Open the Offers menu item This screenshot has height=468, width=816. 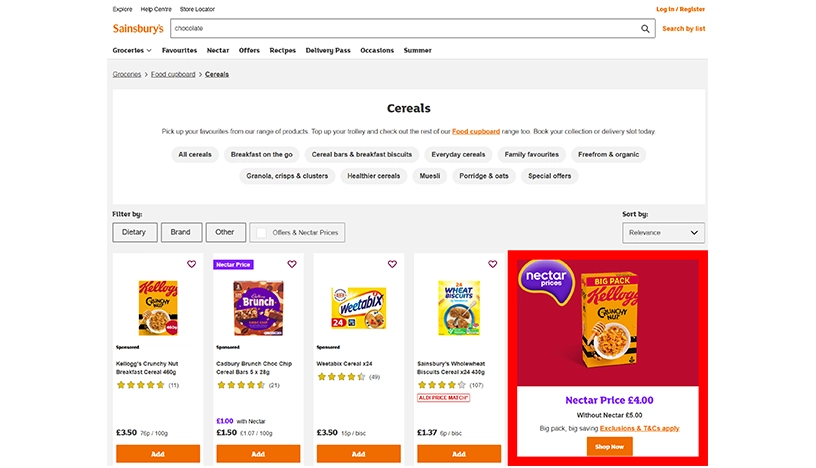[249, 50]
